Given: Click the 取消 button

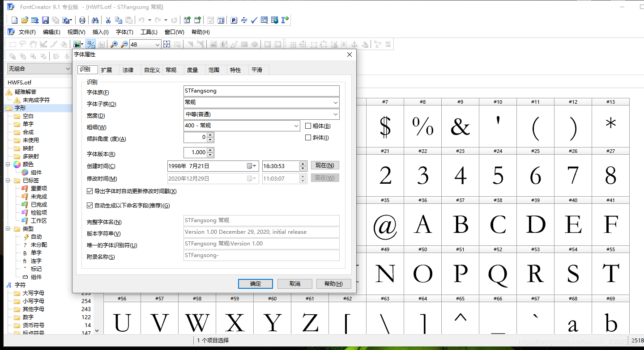Looking at the screenshot, I should (295, 284).
